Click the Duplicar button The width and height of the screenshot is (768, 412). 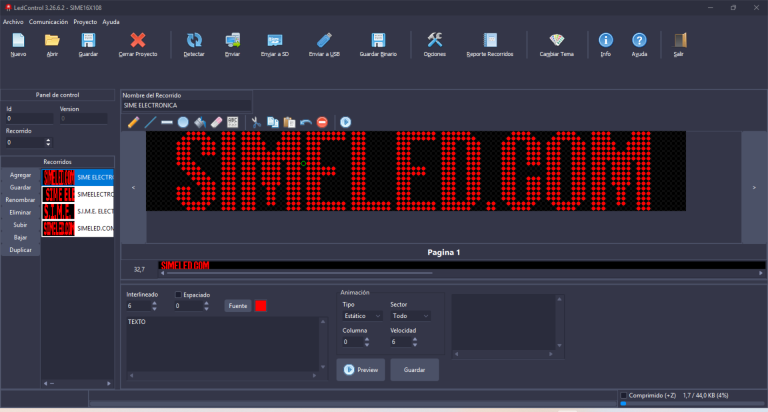pos(20,250)
